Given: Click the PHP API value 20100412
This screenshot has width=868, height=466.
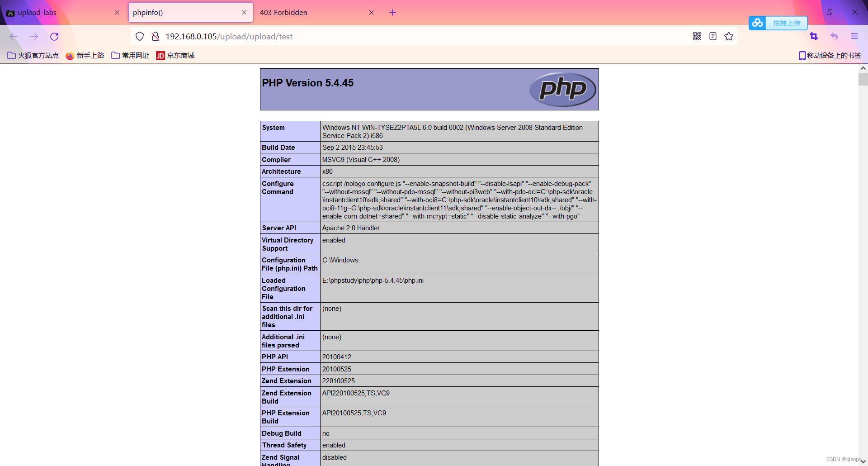Looking at the screenshot, I should click(337, 357).
